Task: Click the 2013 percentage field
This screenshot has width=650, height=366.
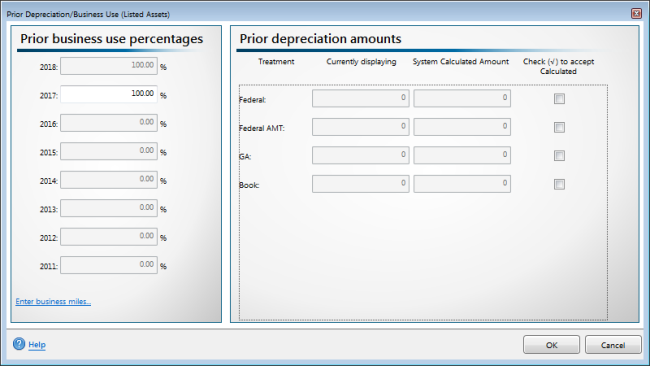Action: [109, 208]
